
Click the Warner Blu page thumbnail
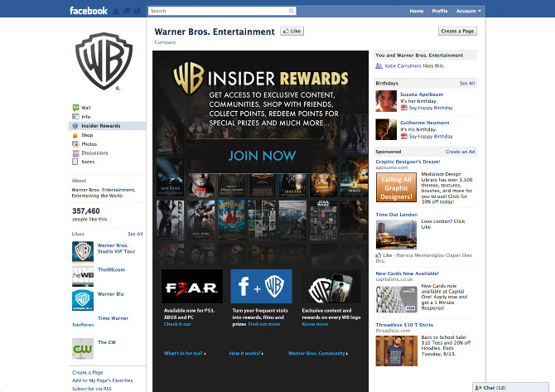83,300
